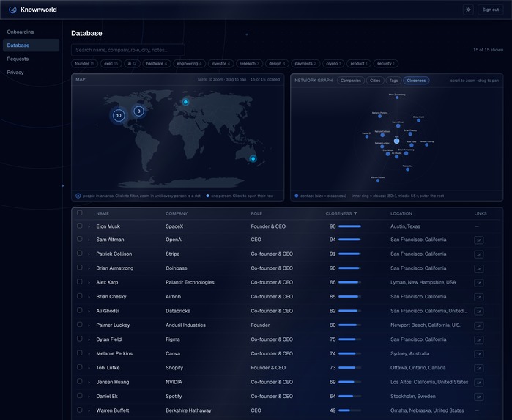512x420 pixels.
Task: Check the Patrick Collison row checkbox
Action: click(x=79, y=254)
